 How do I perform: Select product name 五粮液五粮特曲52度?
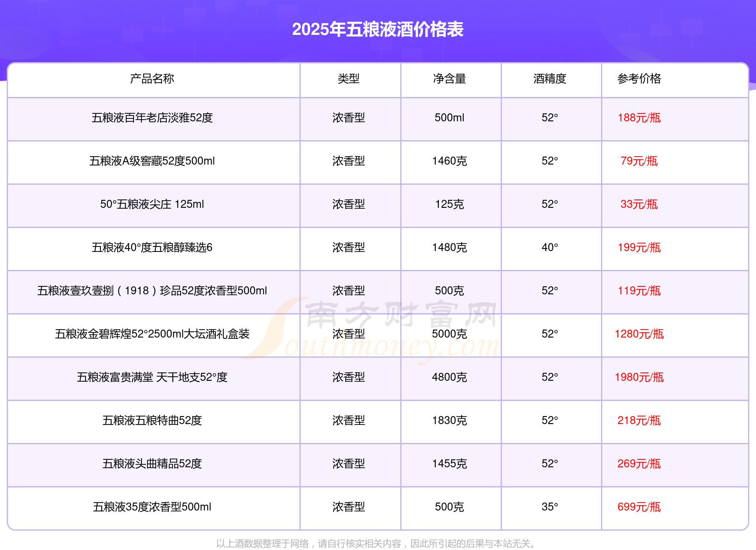point(152,420)
